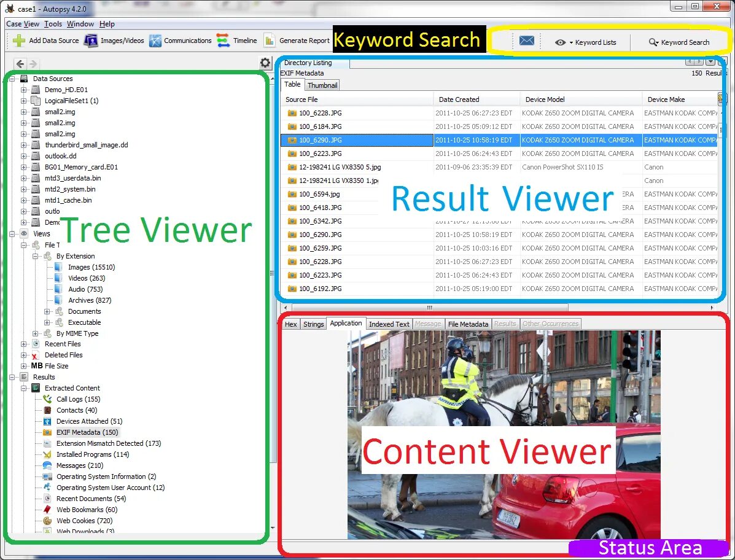Select the 12-198241 LG VX8350 5.jpg row
735x560 pixels.
click(500, 167)
